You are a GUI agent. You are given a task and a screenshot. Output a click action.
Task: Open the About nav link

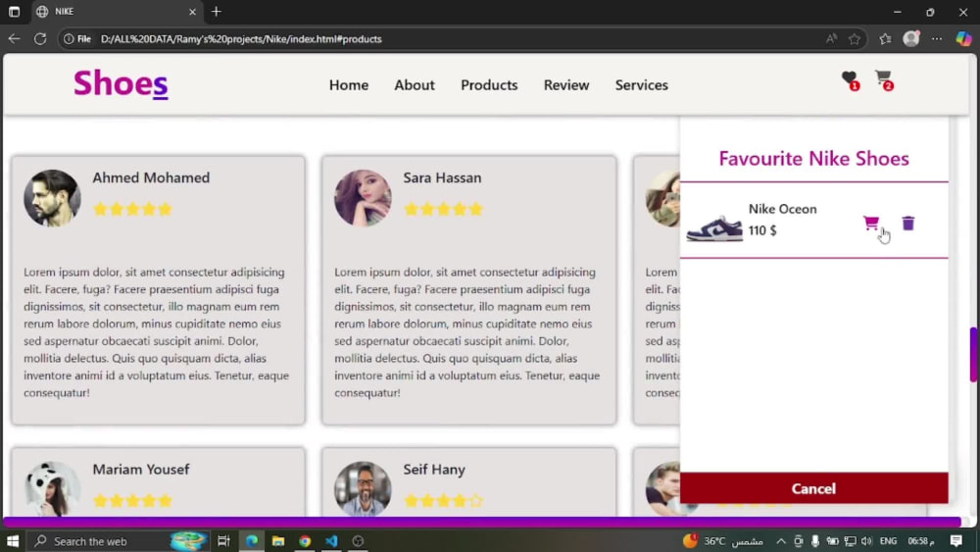coord(415,85)
